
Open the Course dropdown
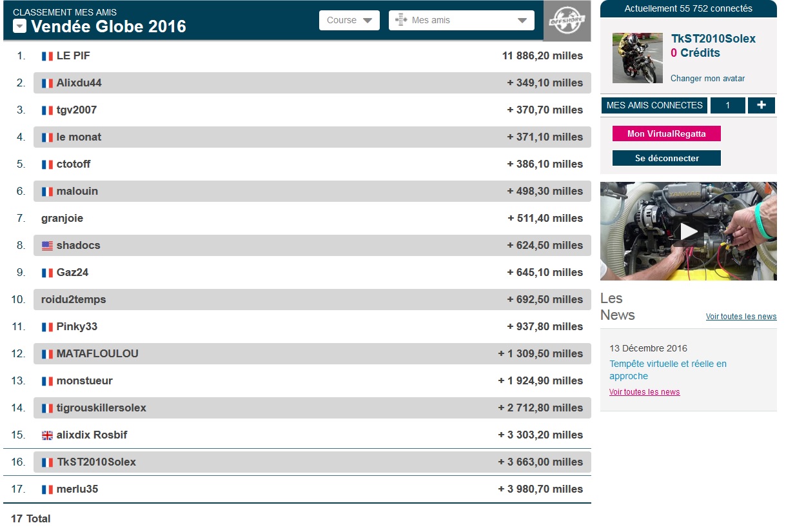click(349, 20)
